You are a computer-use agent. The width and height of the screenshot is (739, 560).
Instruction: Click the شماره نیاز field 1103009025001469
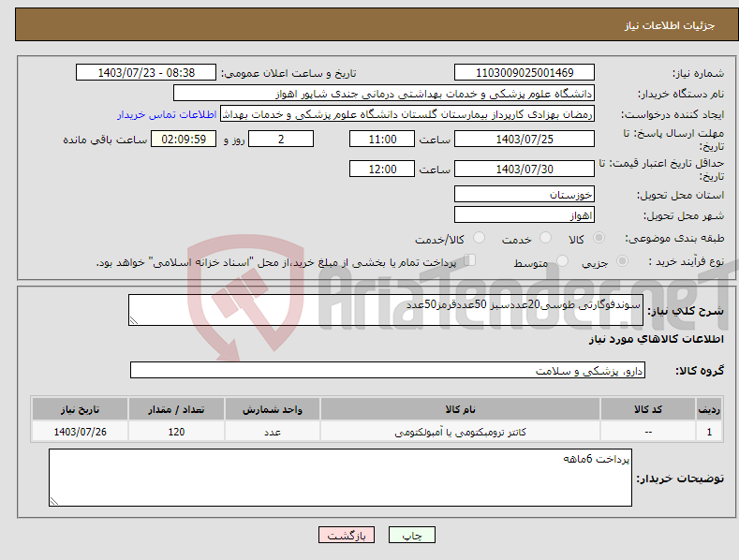click(525, 73)
